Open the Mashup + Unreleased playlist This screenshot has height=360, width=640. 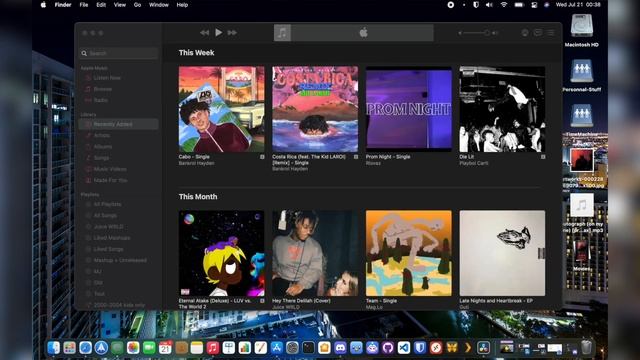[x=120, y=260]
